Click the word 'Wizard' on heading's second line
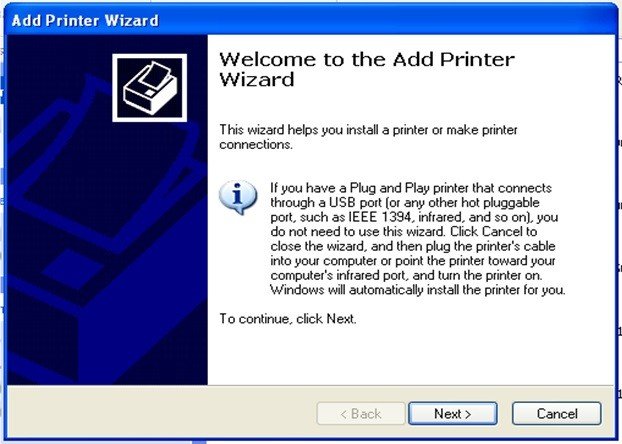The height and width of the screenshot is (444, 622). coord(257,79)
